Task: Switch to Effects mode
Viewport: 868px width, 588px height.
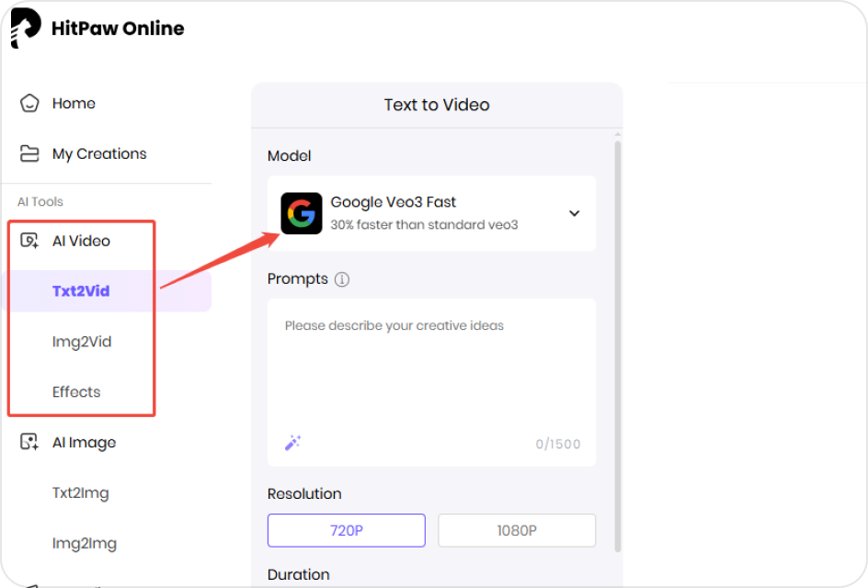Action: [74, 391]
